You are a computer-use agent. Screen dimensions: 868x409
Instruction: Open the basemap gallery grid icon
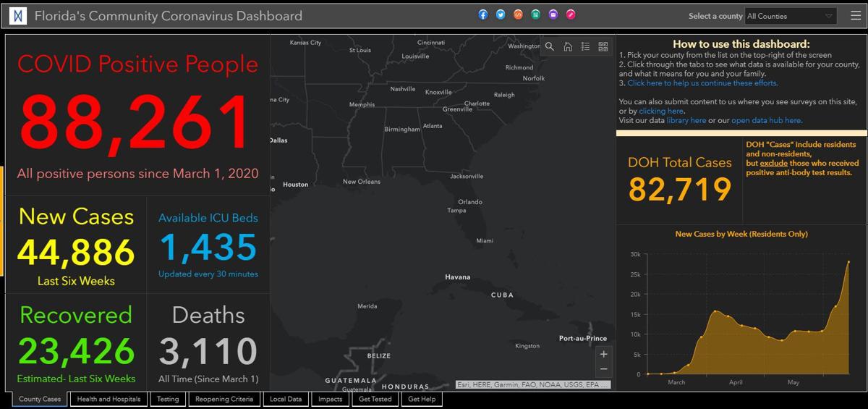click(603, 46)
